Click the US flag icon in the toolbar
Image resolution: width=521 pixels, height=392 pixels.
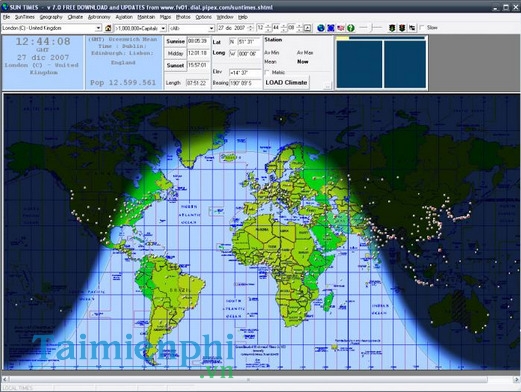[x=341, y=28]
